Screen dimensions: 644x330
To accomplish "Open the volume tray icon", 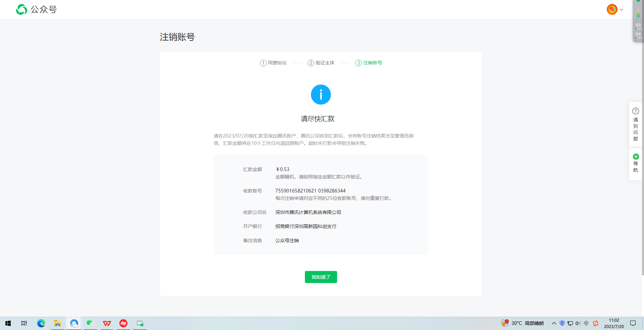I will tap(578, 323).
